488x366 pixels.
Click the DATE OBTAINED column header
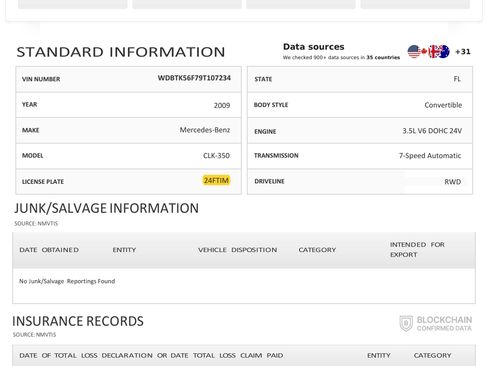pos(49,250)
